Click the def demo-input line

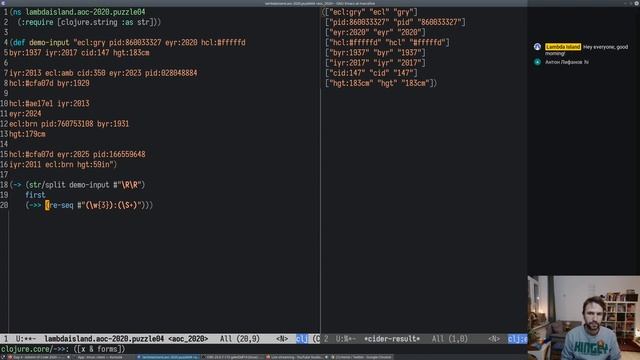127,42
